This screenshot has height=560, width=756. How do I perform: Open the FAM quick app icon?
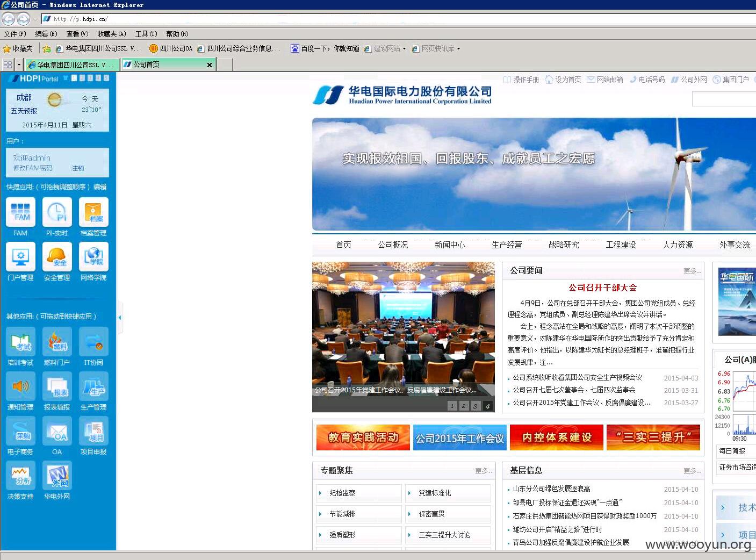tap(20, 212)
